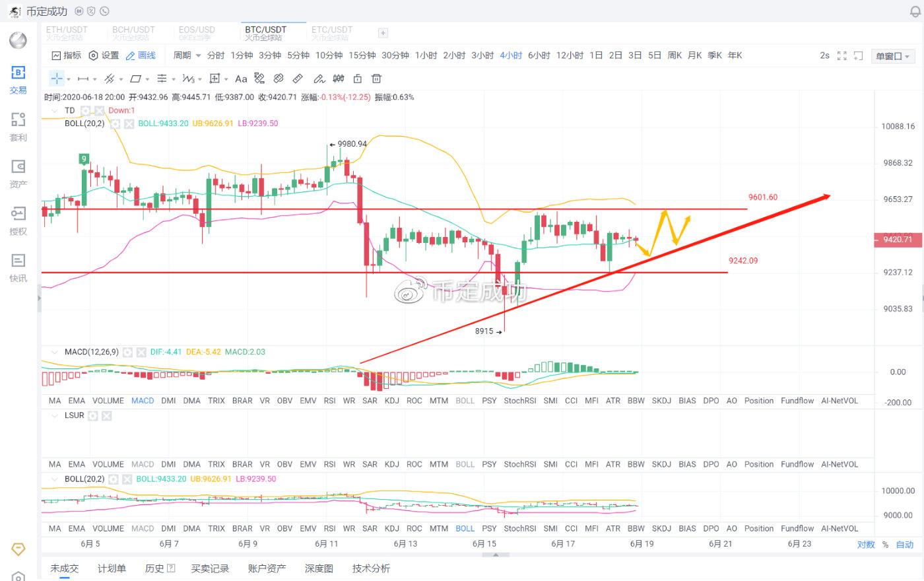The width and height of the screenshot is (924, 581).
Task: Select the Aa text annotation tool
Action: coord(241,79)
